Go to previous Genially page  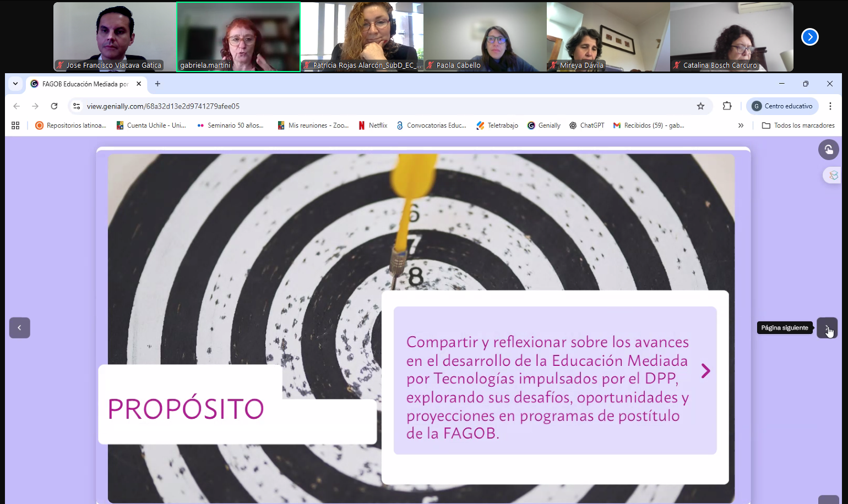tap(20, 328)
